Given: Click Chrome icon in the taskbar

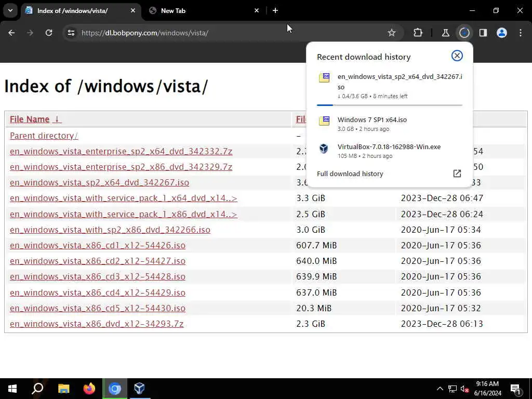Looking at the screenshot, I should pos(115,389).
